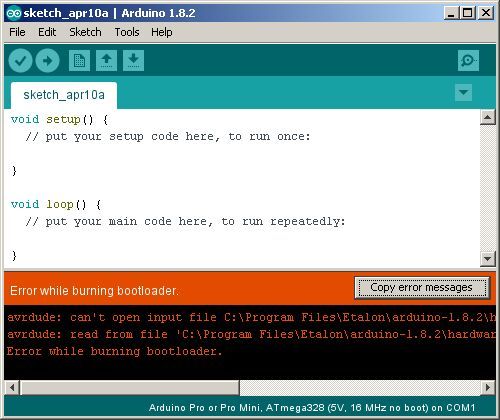Open the Sketch menu
The width and height of the screenshot is (500, 420).
point(85,32)
